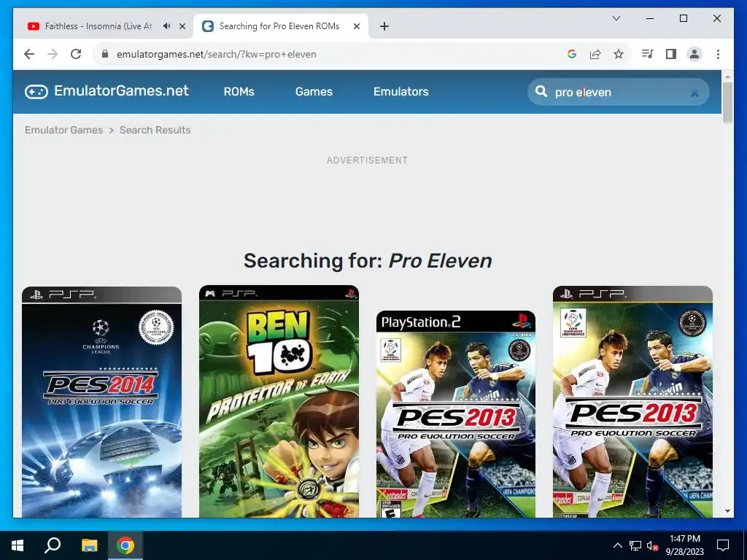Click the EmulatorGames.net gamepad logo icon
This screenshot has height=560, width=747.
point(36,91)
